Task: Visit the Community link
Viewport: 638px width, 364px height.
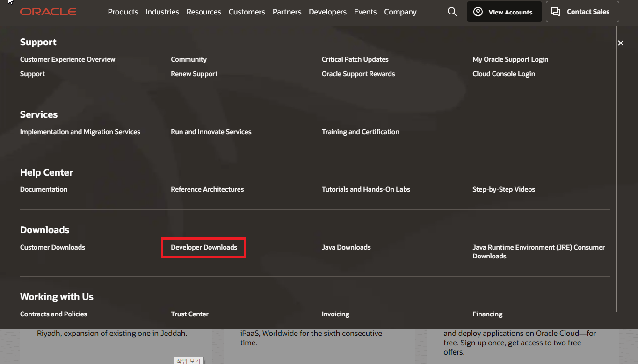Action: 188,59
